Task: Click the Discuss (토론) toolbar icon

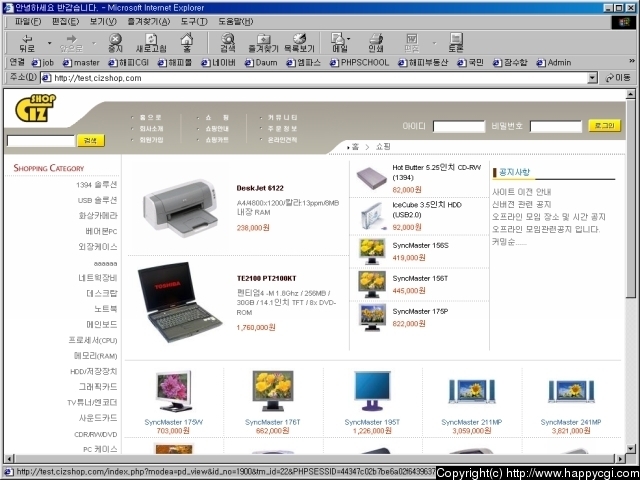Action: pyautogui.click(x=456, y=43)
